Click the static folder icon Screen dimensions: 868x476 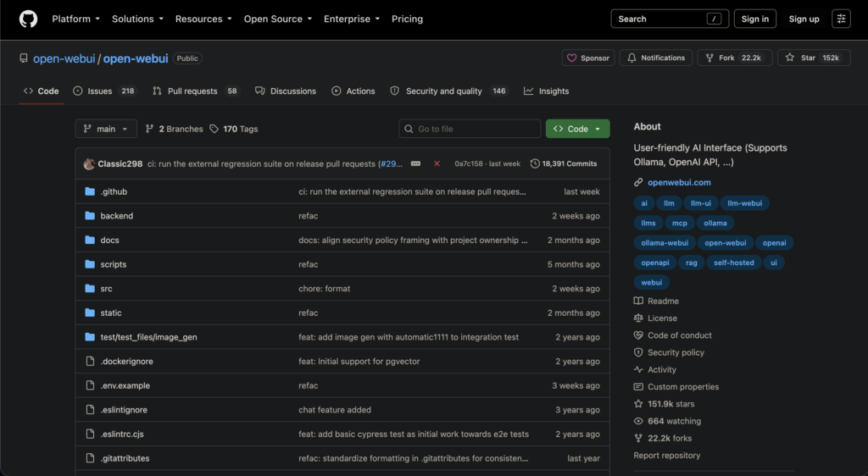(x=90, y=313)
